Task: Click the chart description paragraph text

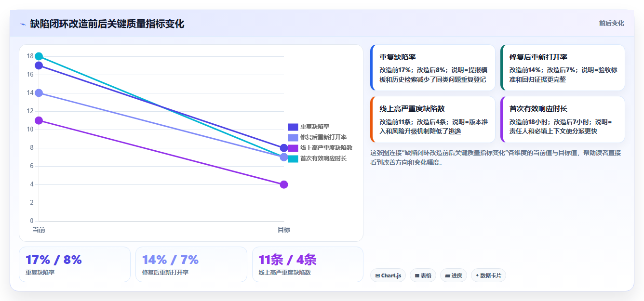Action: 496,157
